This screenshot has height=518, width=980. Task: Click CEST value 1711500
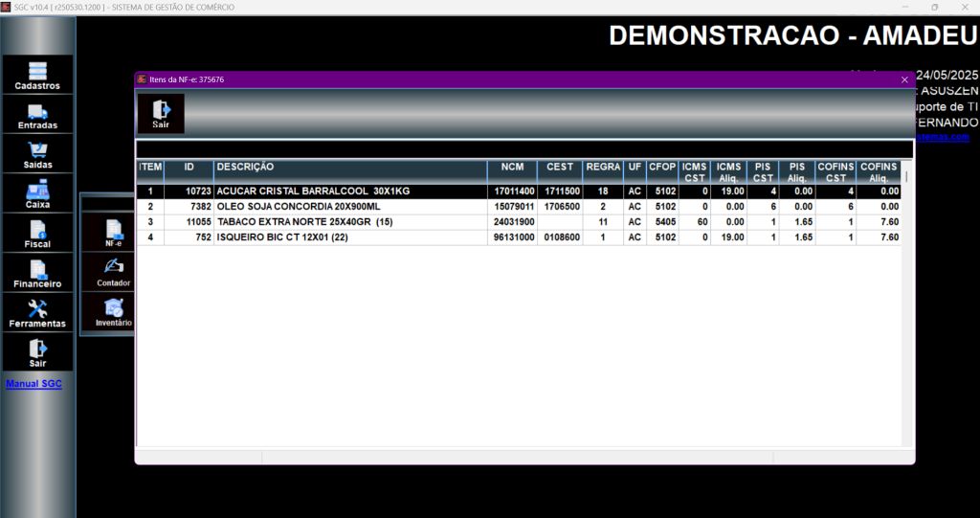pos(562,191)
